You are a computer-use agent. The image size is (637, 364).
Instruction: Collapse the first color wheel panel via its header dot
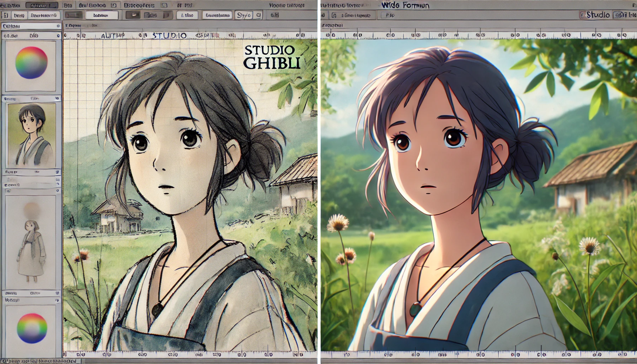click(x=58, y=36)
